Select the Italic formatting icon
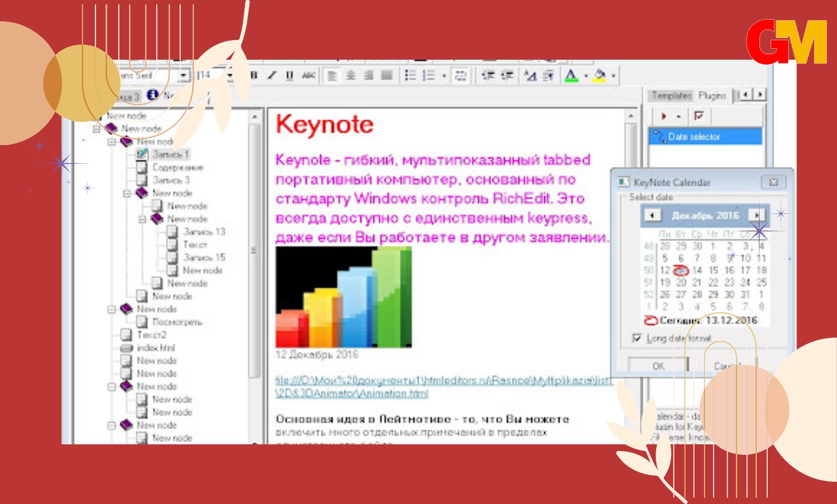 coord(270,76)
